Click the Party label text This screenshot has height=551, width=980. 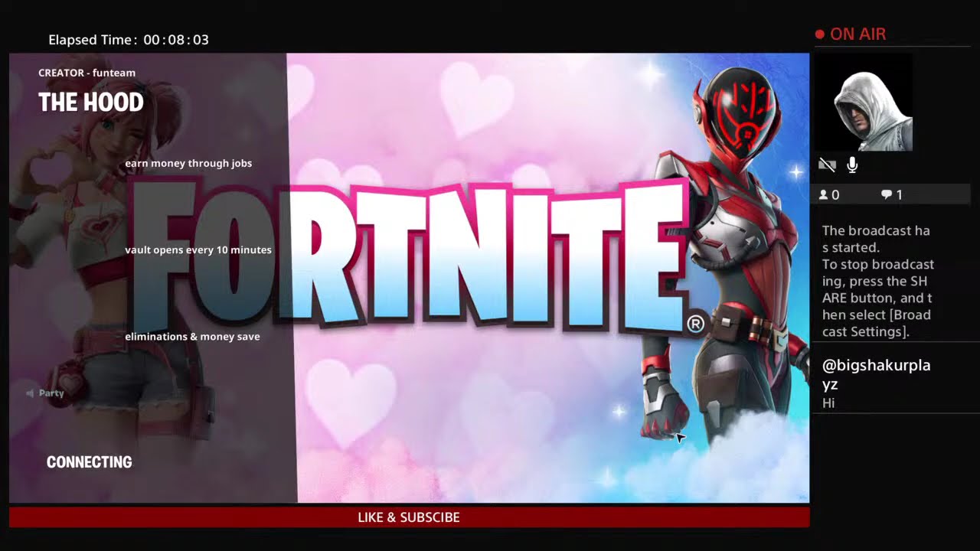(51, 393)
